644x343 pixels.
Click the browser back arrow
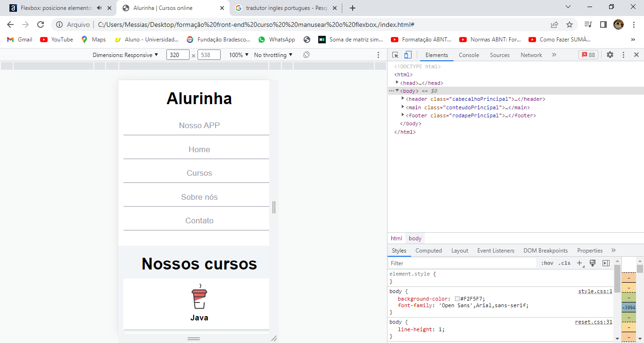click(10, 24)
